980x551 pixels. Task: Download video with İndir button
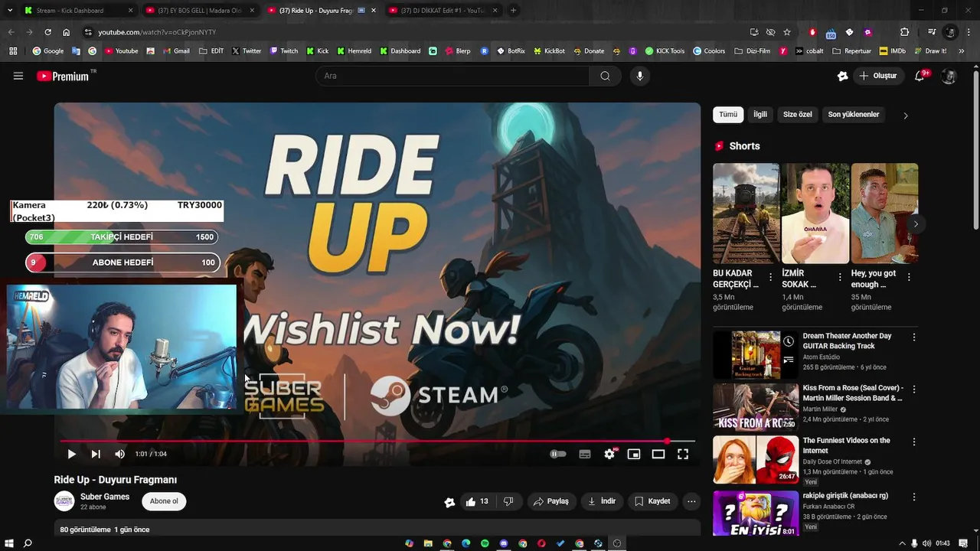tap(602, 501)
